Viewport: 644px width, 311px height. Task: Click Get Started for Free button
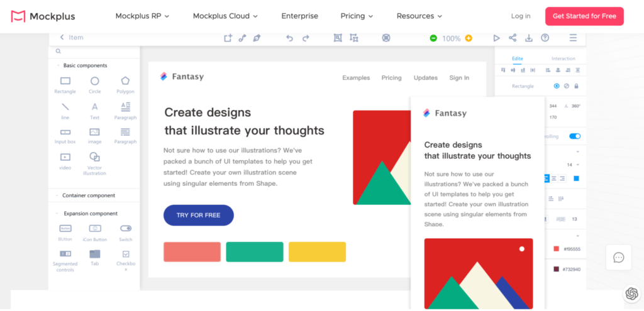click(x=584, y=16)
